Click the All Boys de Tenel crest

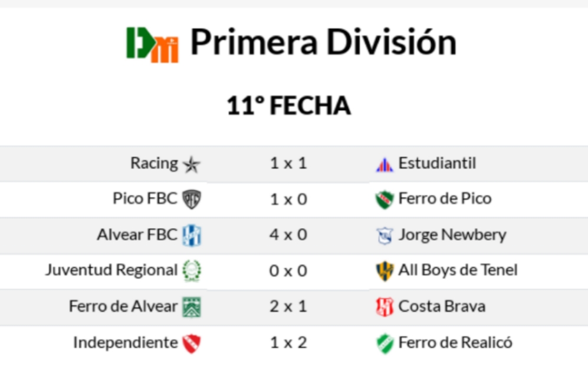[x=385, y=271]
